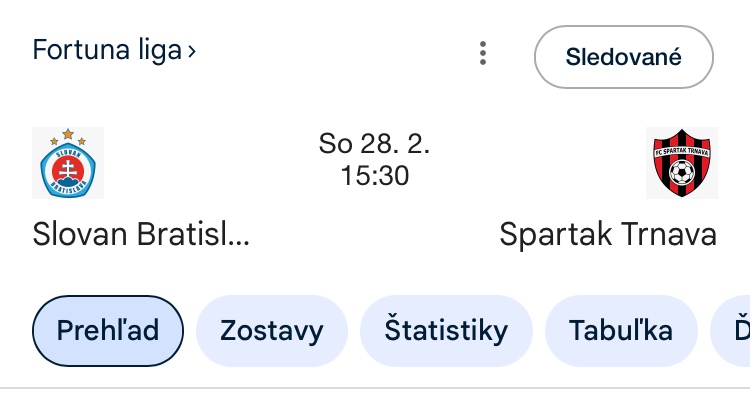The image size is (750, 400).
Task: Open the Fortuna liga league link
Action: click(105, 50)
